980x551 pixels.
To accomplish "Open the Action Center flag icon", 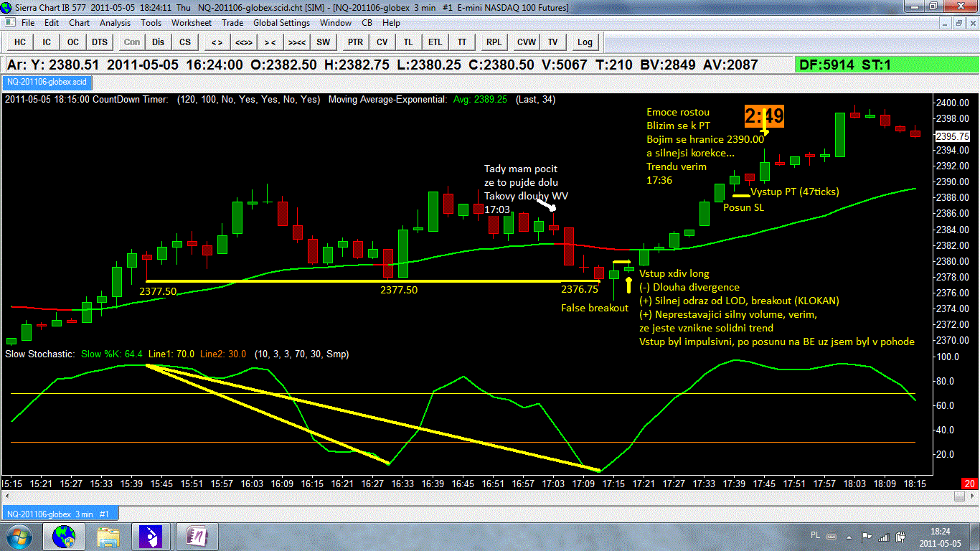I will pos(867,537).
